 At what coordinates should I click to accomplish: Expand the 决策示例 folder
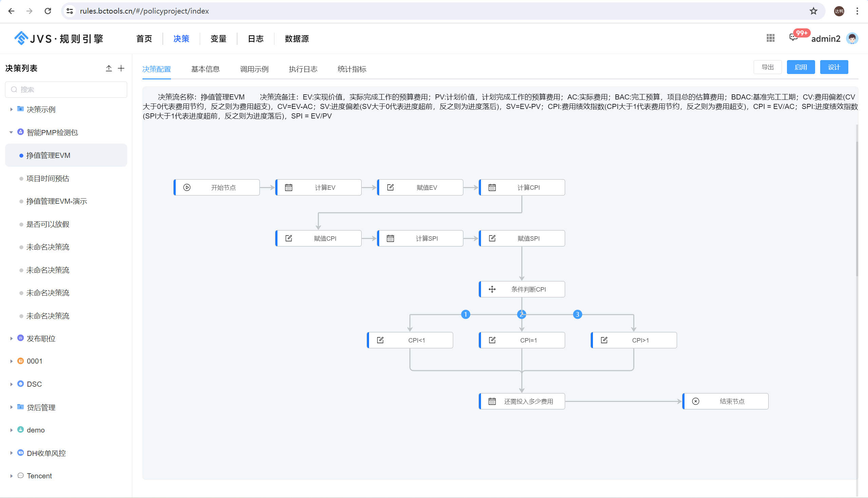click(x=11, y=109)
